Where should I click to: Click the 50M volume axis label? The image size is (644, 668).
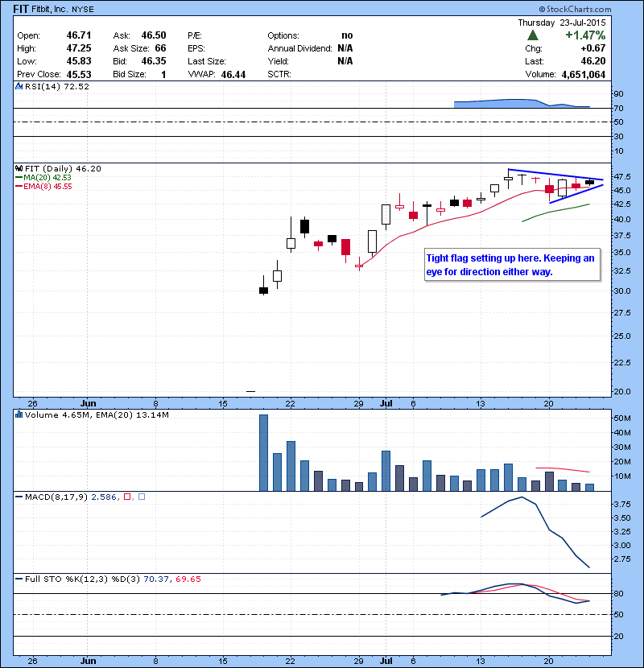tap(621, 419)
